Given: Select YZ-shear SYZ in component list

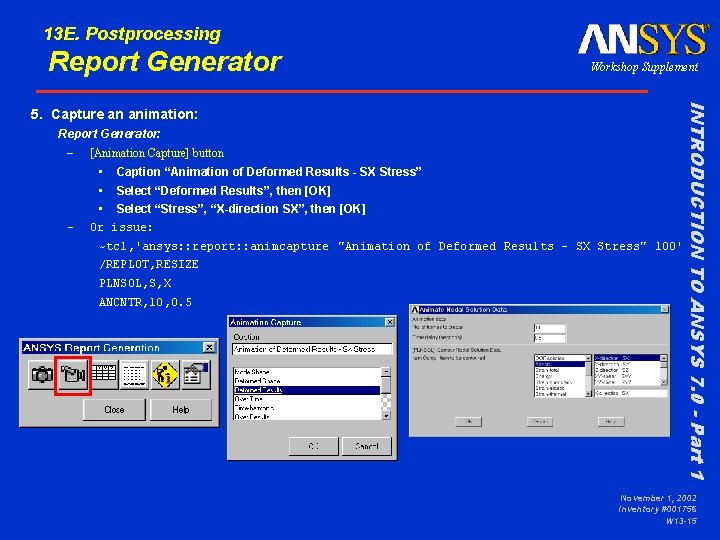Looking at the screenshot, I should click(x=627, y=382).
